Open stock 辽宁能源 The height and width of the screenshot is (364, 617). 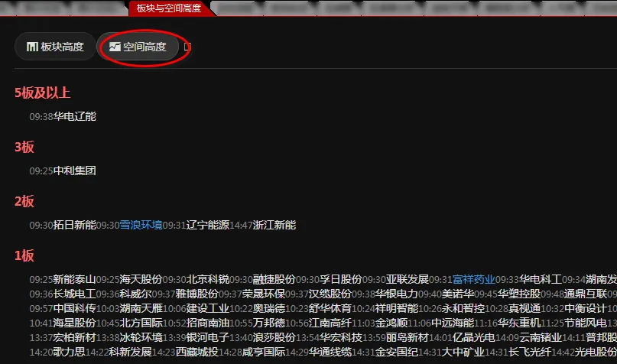click(x=208, y=225)
